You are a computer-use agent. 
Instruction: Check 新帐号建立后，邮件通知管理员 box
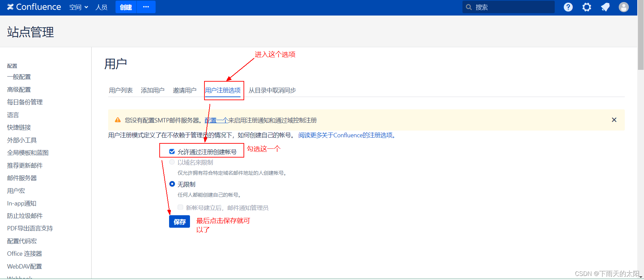tap(180, 207)
